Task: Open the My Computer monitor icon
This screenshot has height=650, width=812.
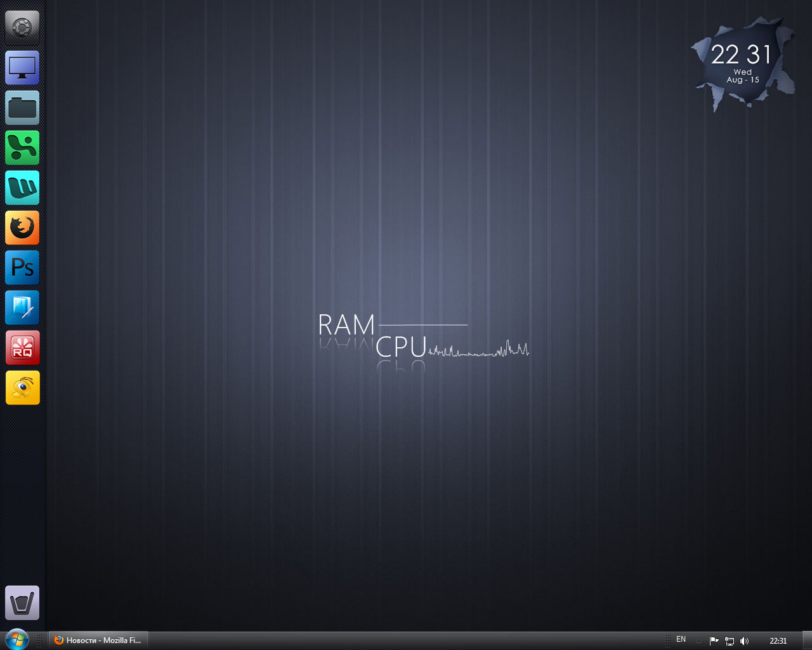Action: [22, 67]
